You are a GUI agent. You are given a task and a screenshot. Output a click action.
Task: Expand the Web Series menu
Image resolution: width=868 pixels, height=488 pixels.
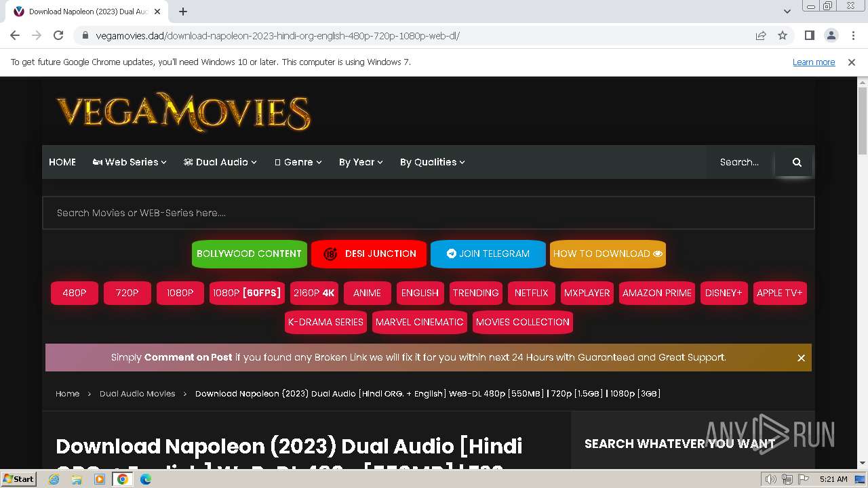(x=130, y=162)
